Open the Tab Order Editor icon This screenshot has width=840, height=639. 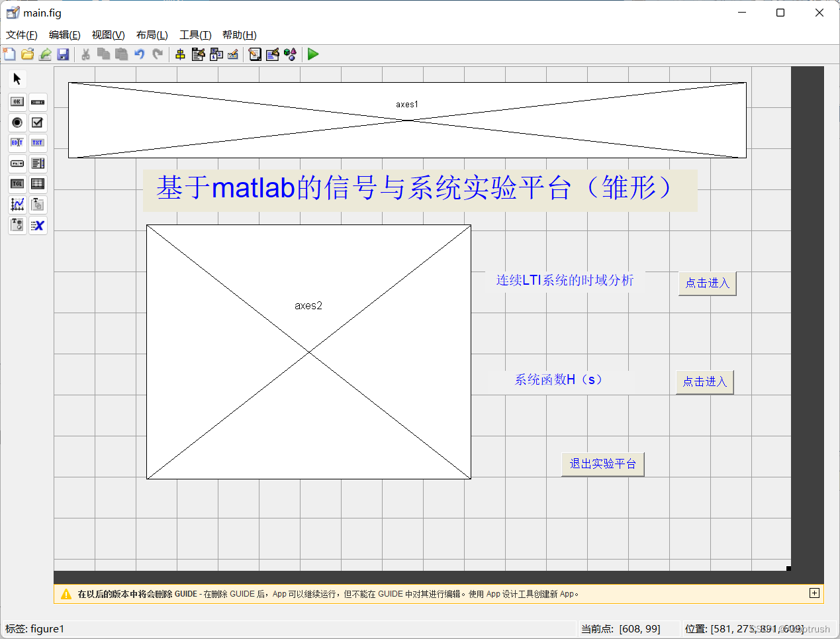(x=216, y=54)
